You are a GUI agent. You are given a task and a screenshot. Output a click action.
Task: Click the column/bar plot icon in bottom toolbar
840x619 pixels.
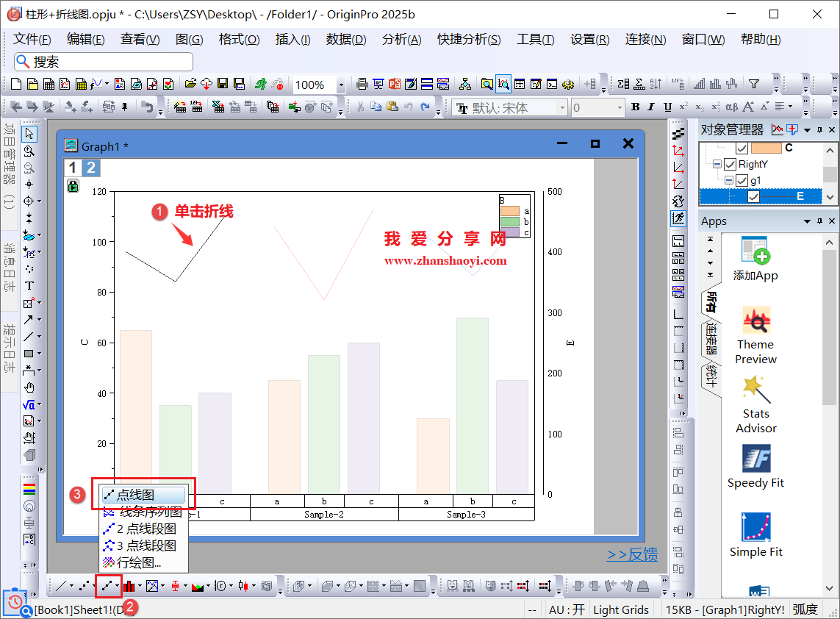pos(129,586)
